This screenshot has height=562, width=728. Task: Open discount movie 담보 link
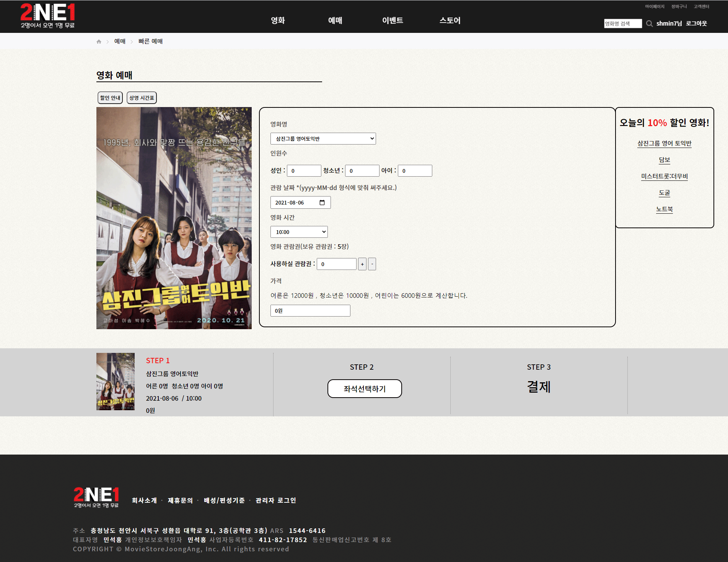(x=664, y=160)
